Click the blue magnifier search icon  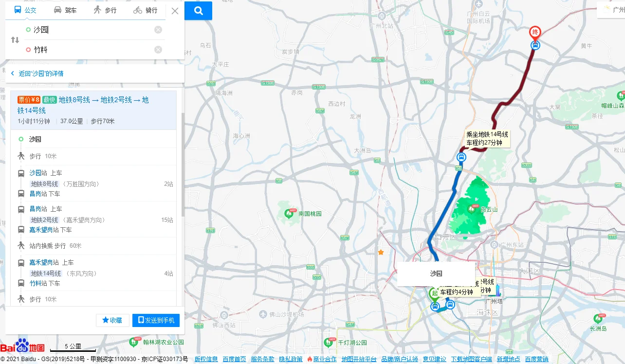click(x=198, y=10)
